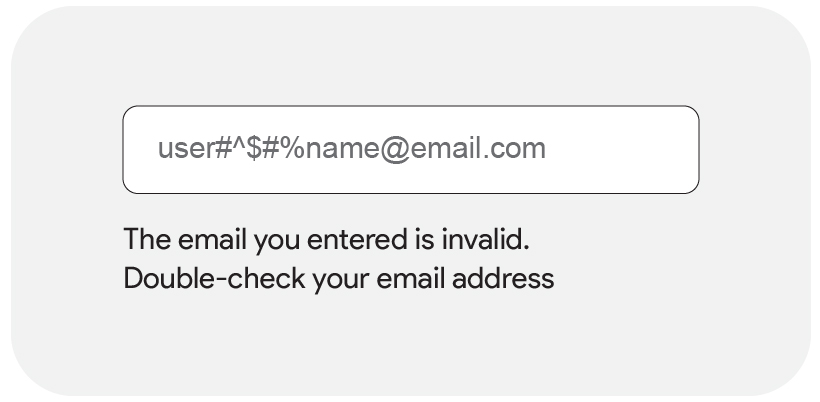
Task: Click the '$' sign inside the email input
Action: pyautogui.click(x=254, y=148)
